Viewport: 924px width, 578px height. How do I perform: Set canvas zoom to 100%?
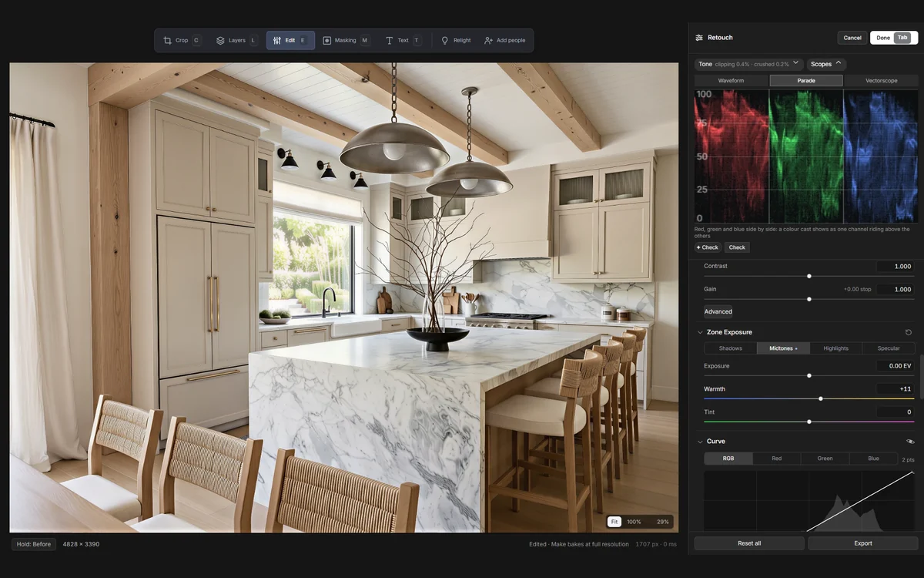pos(634,522)
